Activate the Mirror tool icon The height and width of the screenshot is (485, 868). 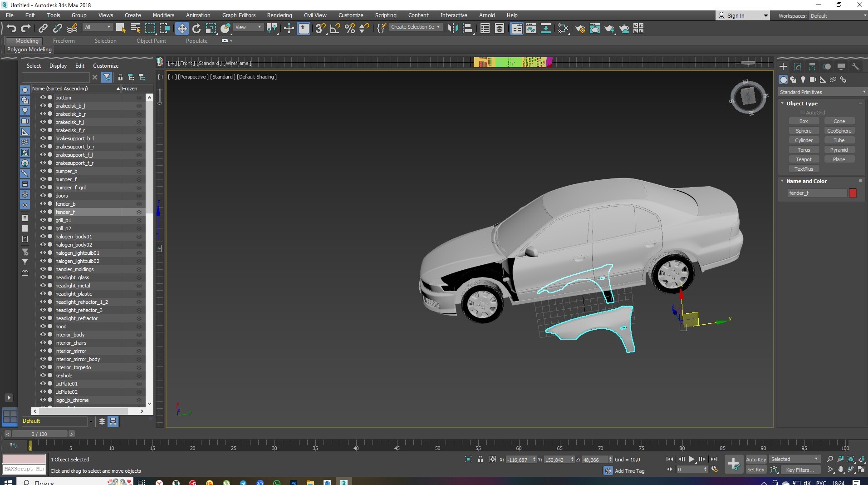pos(452,29)
